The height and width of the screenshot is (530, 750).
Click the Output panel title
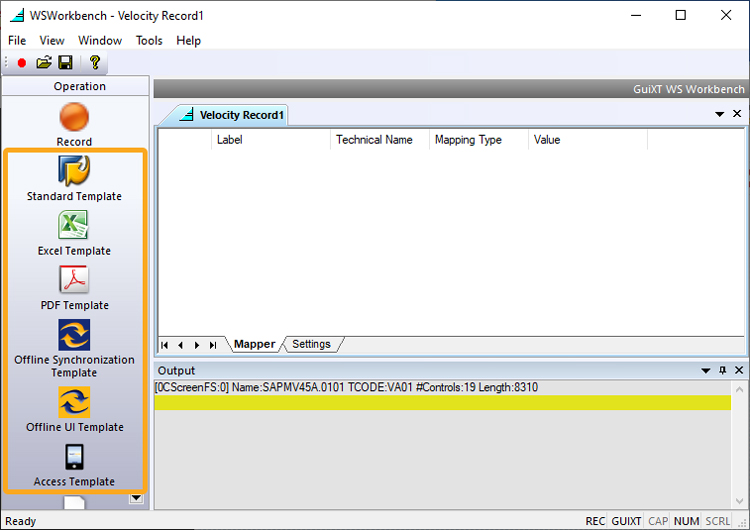[176, 371]
